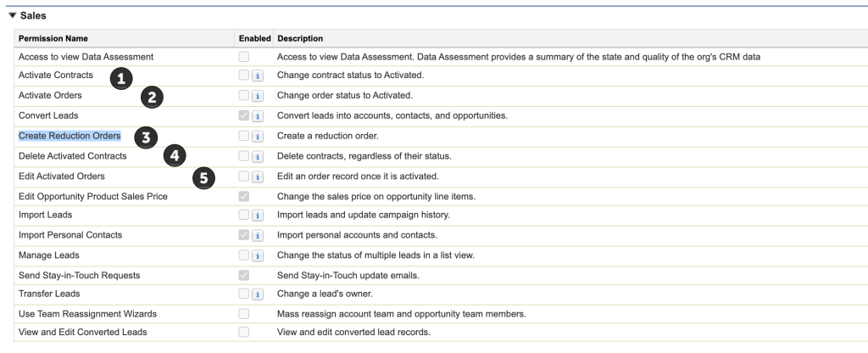Uncheck Send Stay-in-Touch Requests checkbox
The width and height of the screenshot is (868, 353).
(x=244, y=274)
